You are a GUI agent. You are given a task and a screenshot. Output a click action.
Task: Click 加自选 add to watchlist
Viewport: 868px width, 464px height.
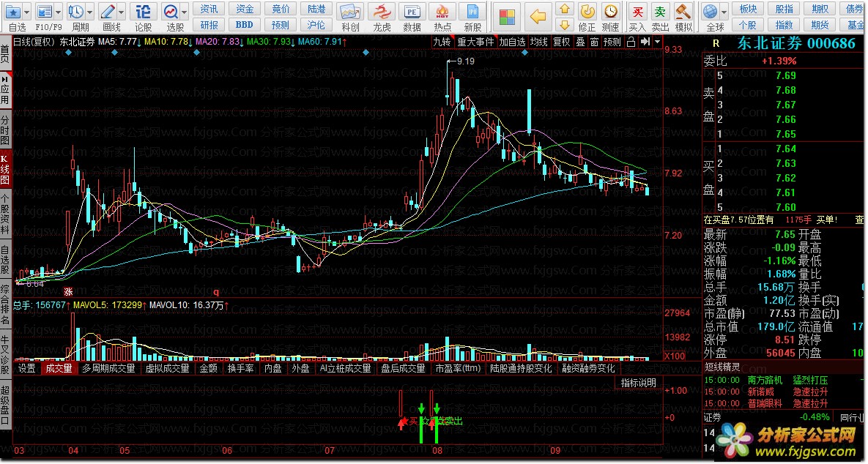pyautogui.click(x=512, y=42)
